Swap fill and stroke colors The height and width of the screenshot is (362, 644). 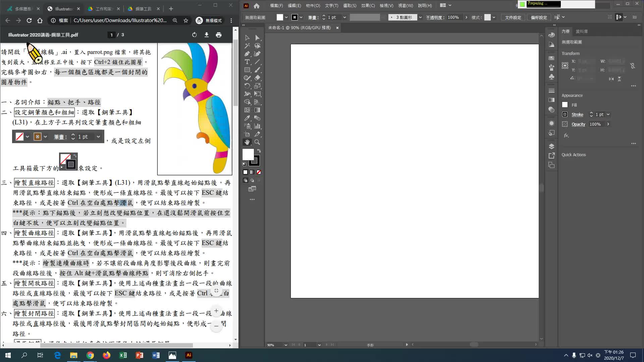(259, 151)
